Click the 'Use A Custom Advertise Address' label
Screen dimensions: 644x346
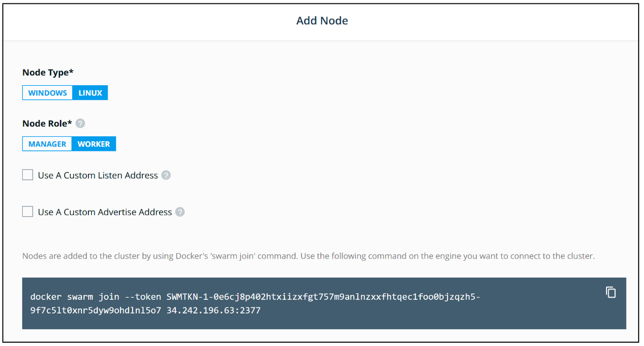click(105, 212)
